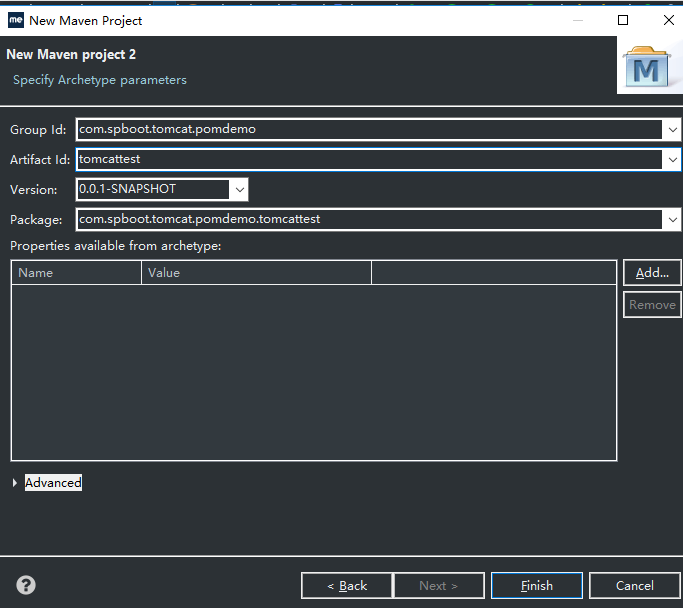Click Finish to create the project

point(537,585)
